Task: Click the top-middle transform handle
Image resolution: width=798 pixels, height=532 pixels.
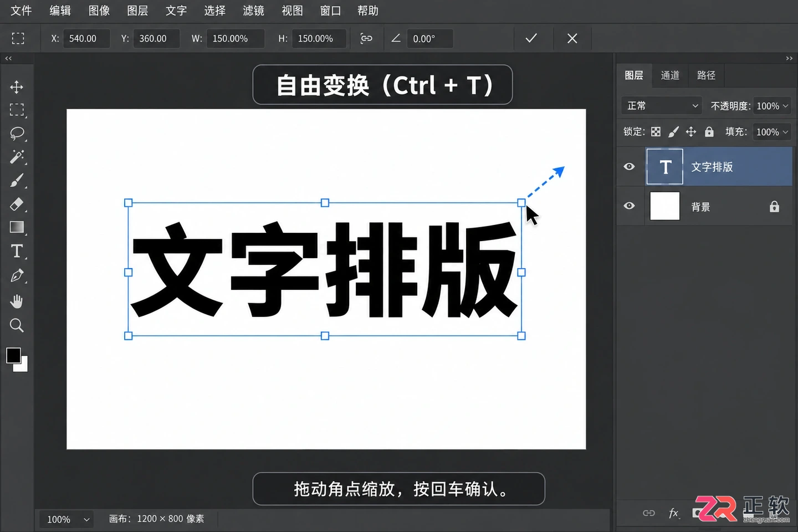Action: (x=325, y=203)
